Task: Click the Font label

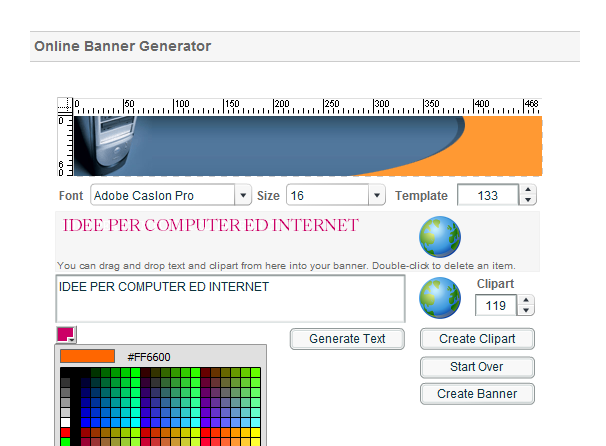Action: click(x=71, y=196)
